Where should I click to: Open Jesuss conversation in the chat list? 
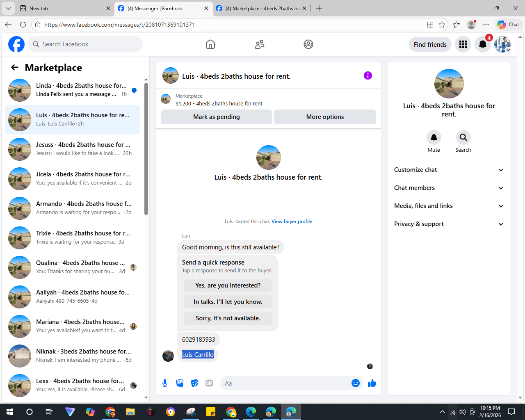(73, 149)
